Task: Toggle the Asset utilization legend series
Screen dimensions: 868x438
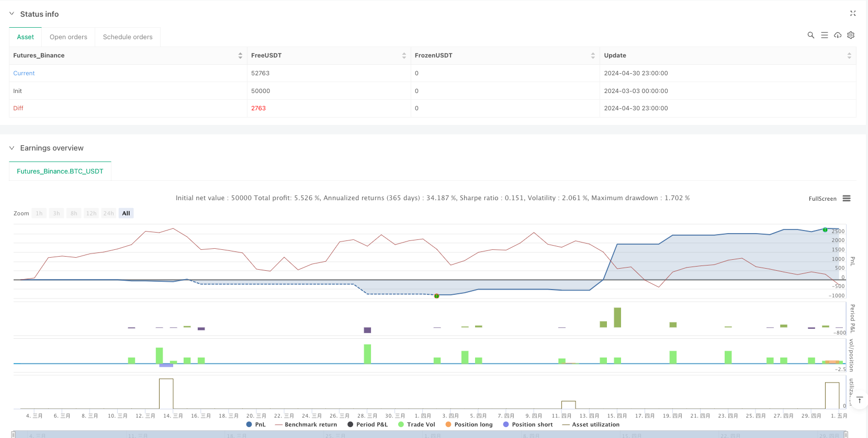Action: coord(591,424)
